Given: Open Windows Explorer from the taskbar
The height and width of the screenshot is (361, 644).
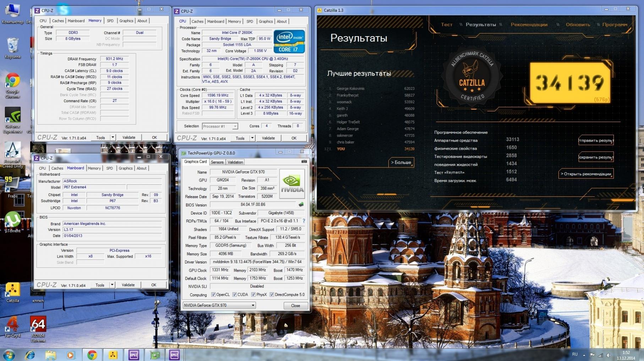Looking at the screenshot, I should coord(50,355).
